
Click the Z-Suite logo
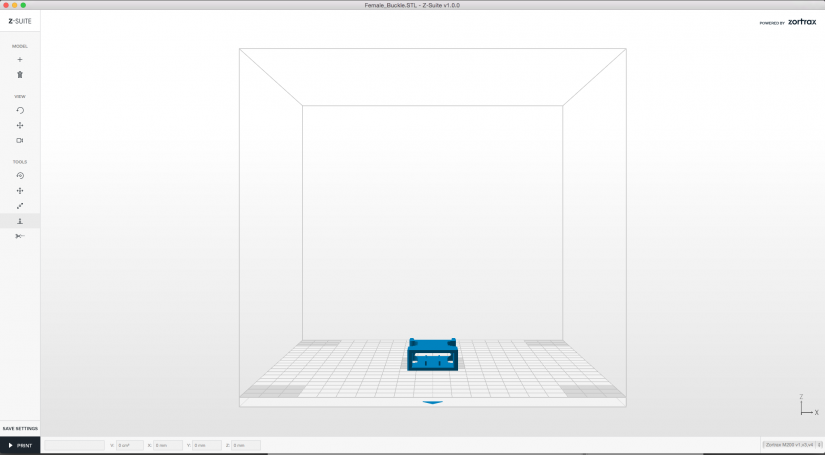(20, 21)
